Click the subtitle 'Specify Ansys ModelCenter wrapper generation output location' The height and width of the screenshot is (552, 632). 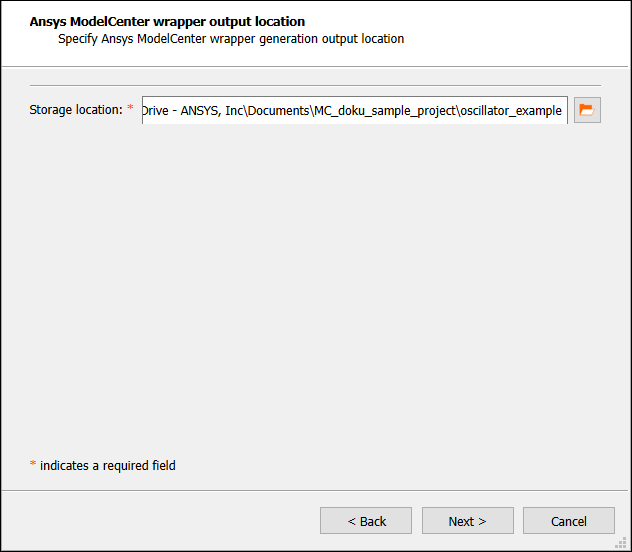click(x=231, y=39)
